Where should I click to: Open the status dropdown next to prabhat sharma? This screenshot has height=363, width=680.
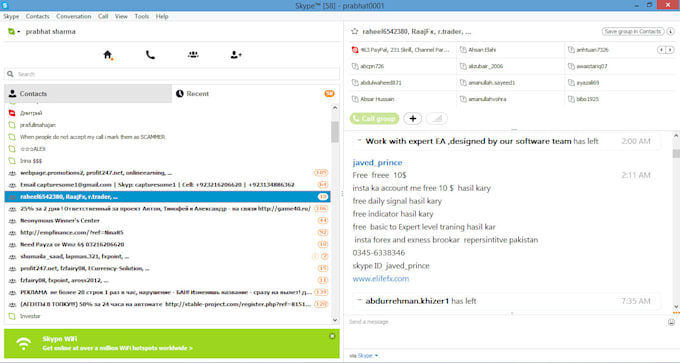(14, 32)
